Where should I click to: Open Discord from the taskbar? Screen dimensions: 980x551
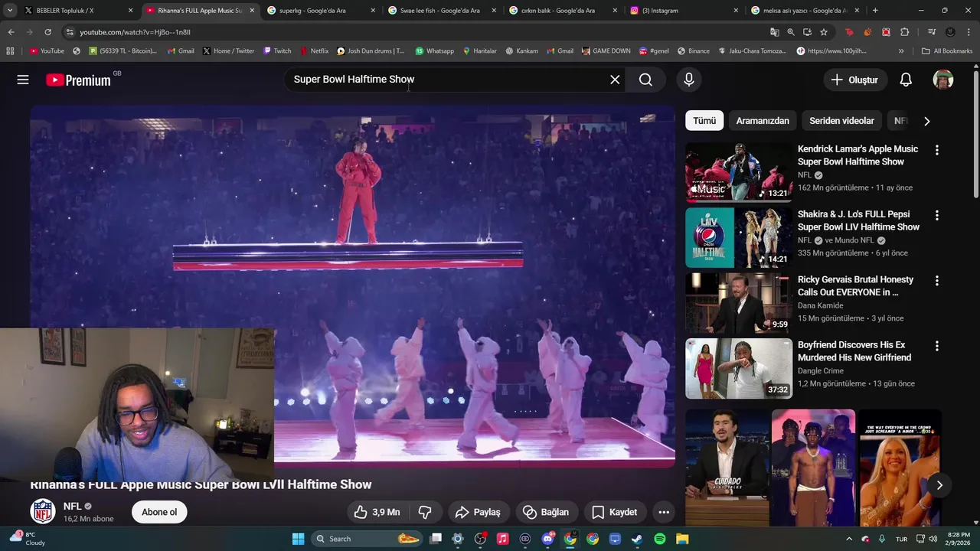548,539
